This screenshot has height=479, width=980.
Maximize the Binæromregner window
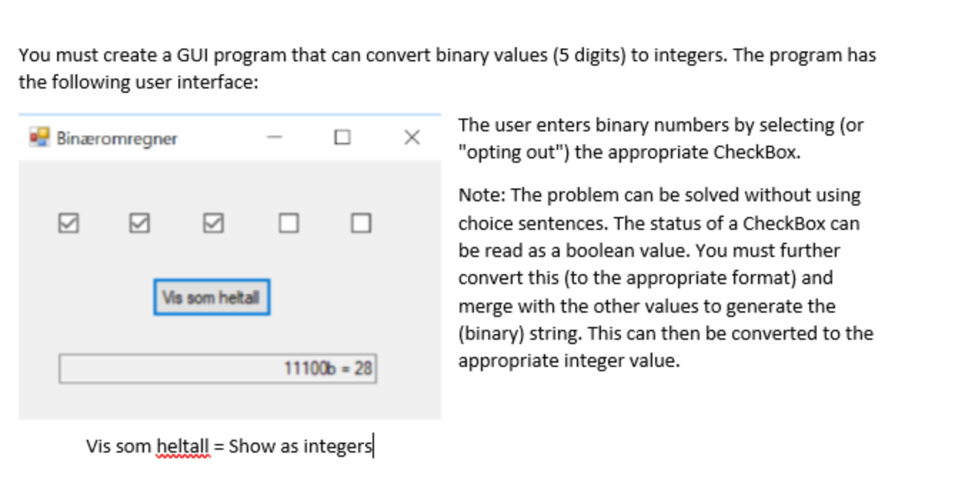point(341,137)
